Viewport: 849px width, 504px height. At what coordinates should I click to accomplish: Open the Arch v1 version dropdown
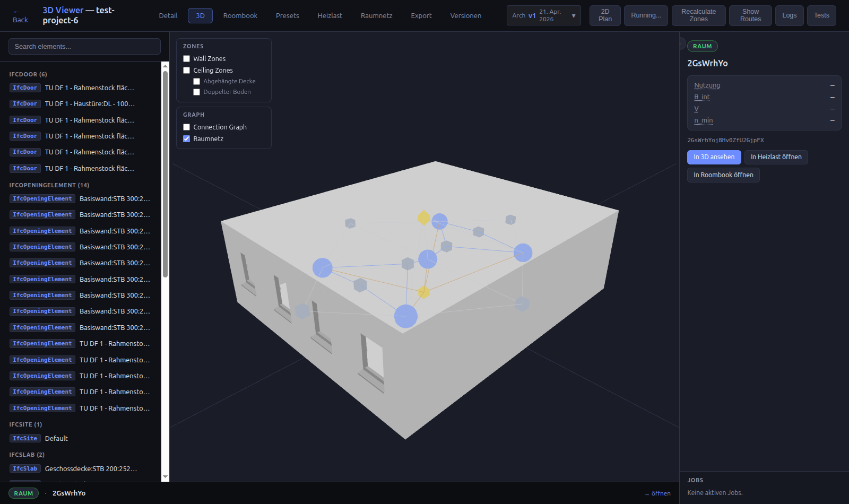543,15
